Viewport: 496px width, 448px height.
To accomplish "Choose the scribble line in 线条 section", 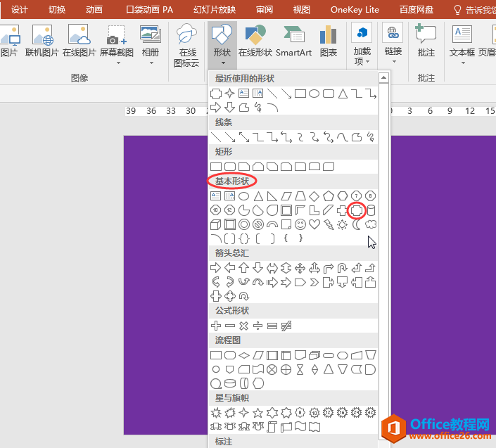I will point(371,137).
